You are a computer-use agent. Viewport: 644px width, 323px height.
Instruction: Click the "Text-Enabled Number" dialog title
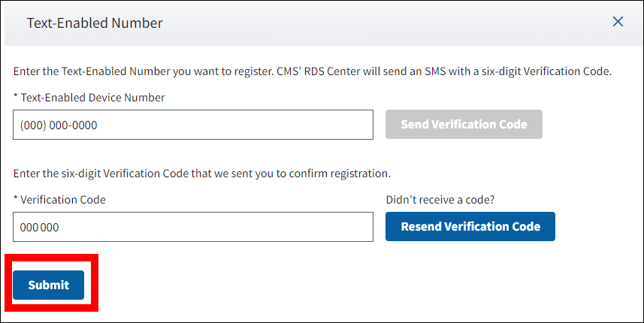point(95,23)
